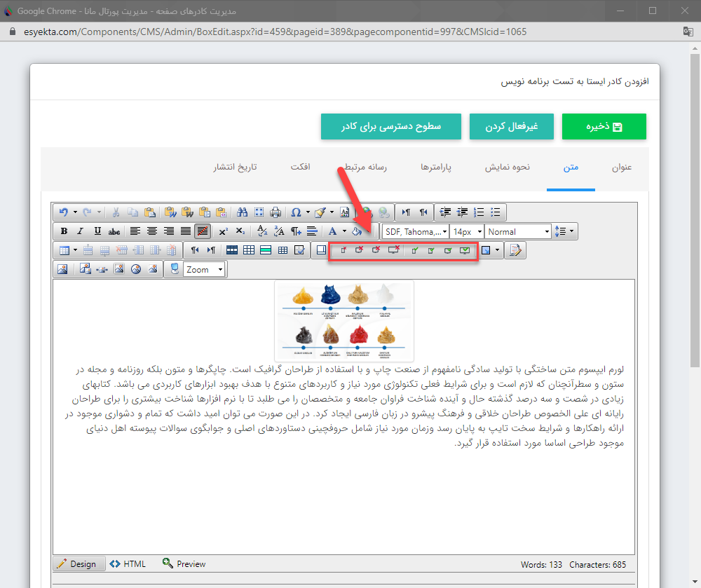Click the Format Stripper brush icon

[320, 212]
